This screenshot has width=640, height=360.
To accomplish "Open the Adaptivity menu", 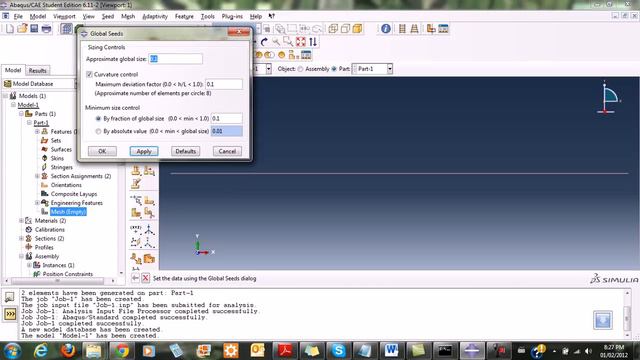I will [155, 16].
